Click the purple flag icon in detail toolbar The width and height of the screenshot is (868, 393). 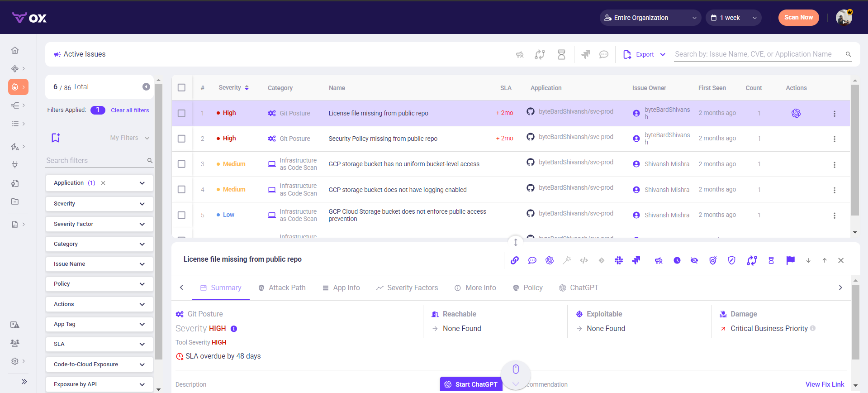(790, 260)
